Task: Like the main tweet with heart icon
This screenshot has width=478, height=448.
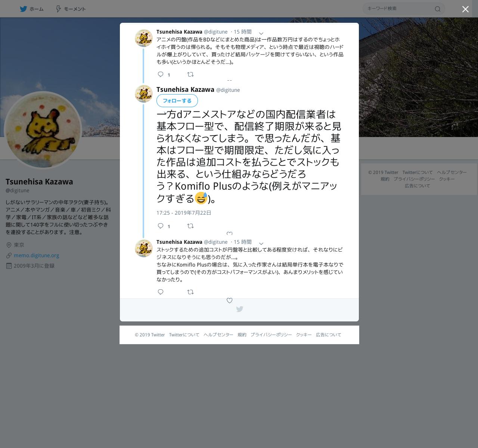Action: click(x=230, y=234)
